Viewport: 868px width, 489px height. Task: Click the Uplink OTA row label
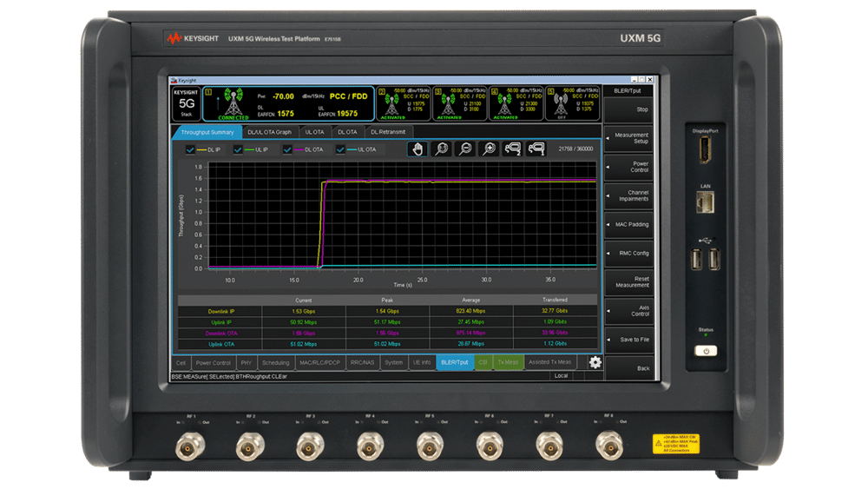click(x=220, y=344)
